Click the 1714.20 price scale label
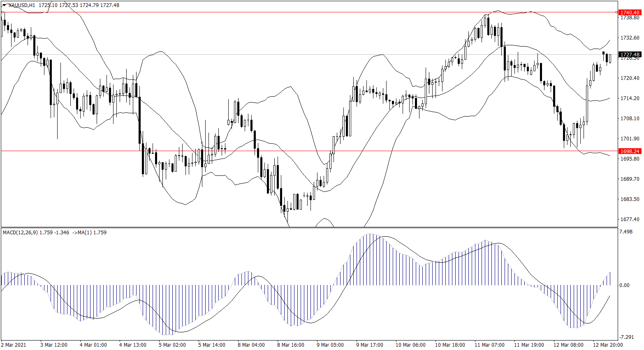 (x=630, y=98)
